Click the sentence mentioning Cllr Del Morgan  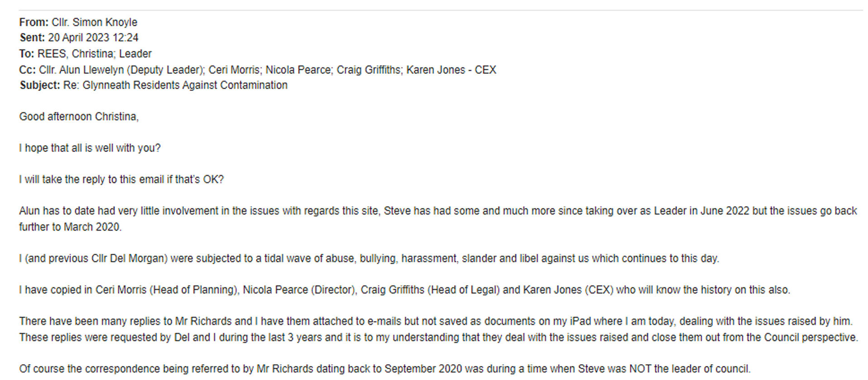(369, 259)
